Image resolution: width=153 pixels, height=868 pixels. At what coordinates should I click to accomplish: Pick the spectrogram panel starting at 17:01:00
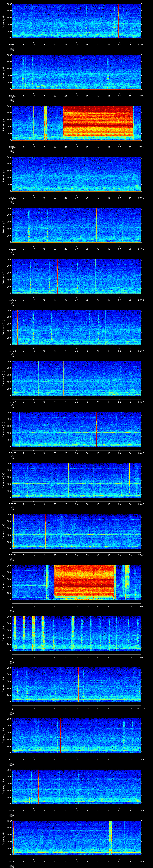click(76, 786)
